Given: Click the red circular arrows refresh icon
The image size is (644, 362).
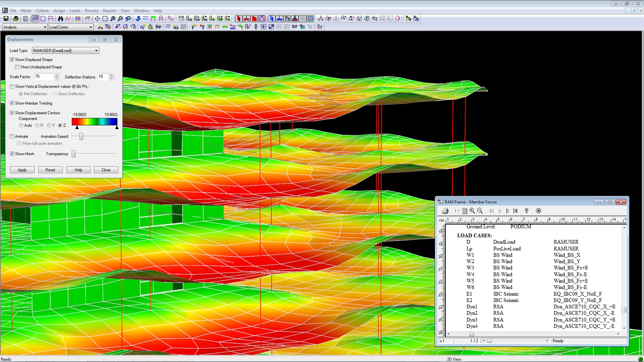Looking at the screenshot, I should click(397, 19).
